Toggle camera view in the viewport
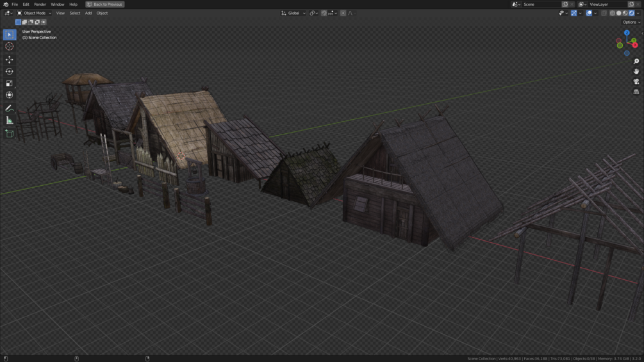 click(636, 81)
